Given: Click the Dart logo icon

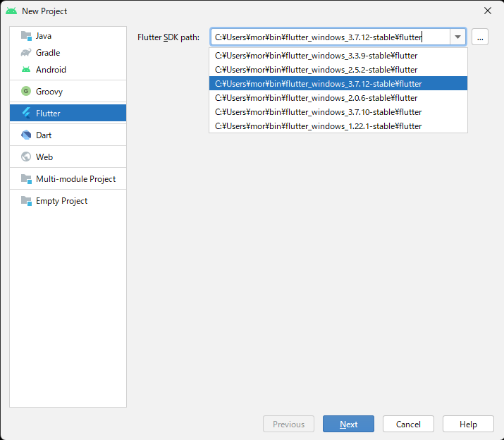Looking at the screenshot, I should point(26,135).
